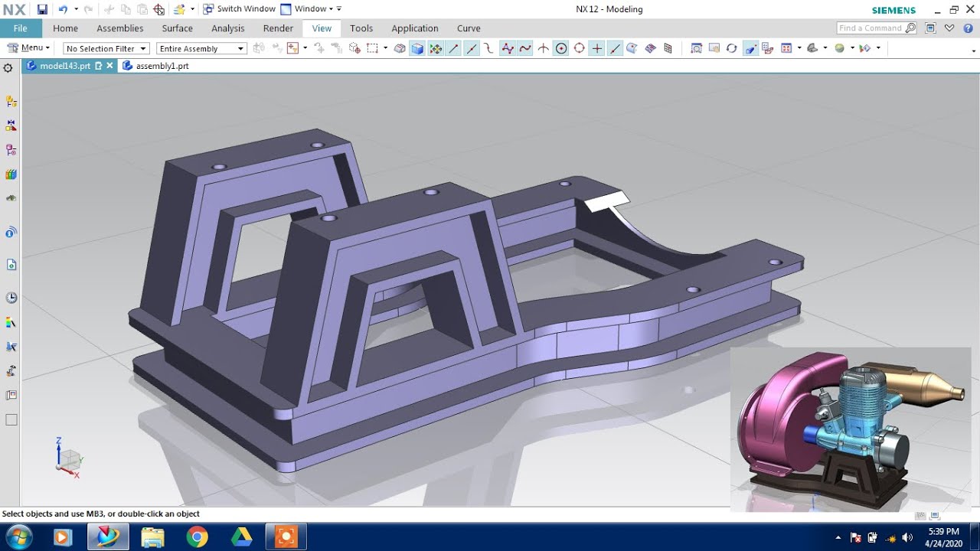Click the Point on Face snap icon
Screen dimensions: 980x551
632,48
